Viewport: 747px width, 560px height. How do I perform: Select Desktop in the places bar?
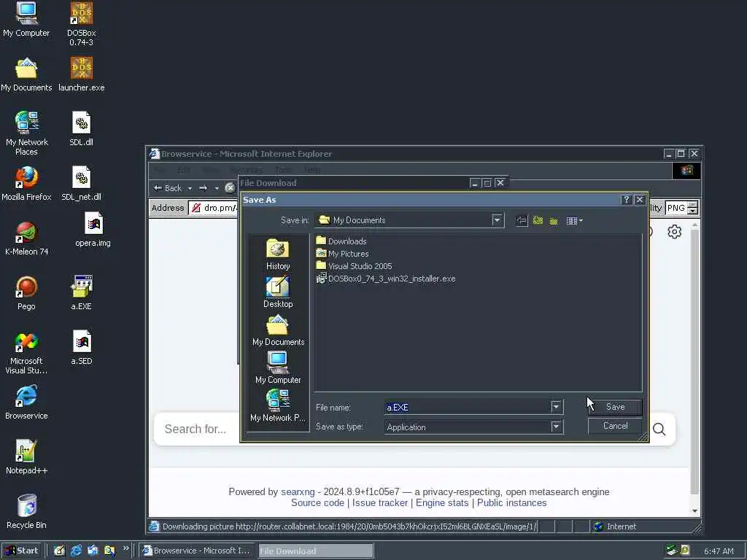pos(278,292)
